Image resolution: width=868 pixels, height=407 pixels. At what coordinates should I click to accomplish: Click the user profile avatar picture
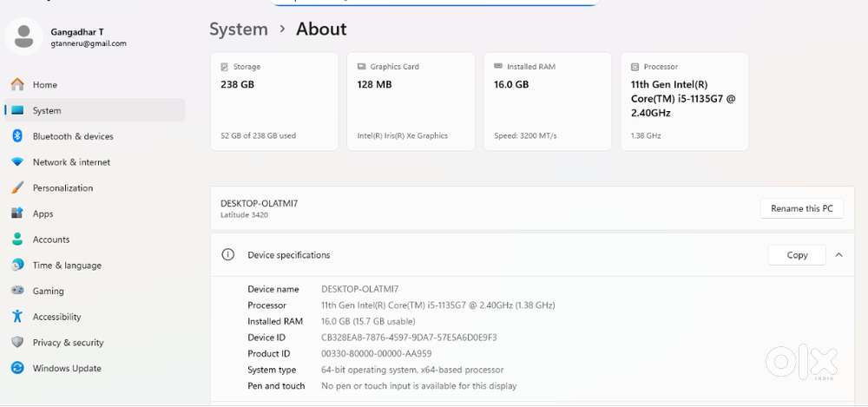click(23, 36)
